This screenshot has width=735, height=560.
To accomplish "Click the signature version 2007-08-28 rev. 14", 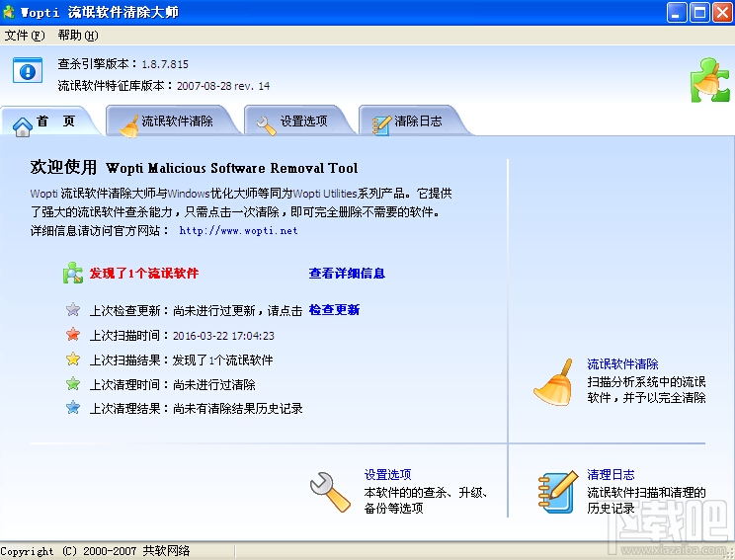I will [x=223, y=86].
